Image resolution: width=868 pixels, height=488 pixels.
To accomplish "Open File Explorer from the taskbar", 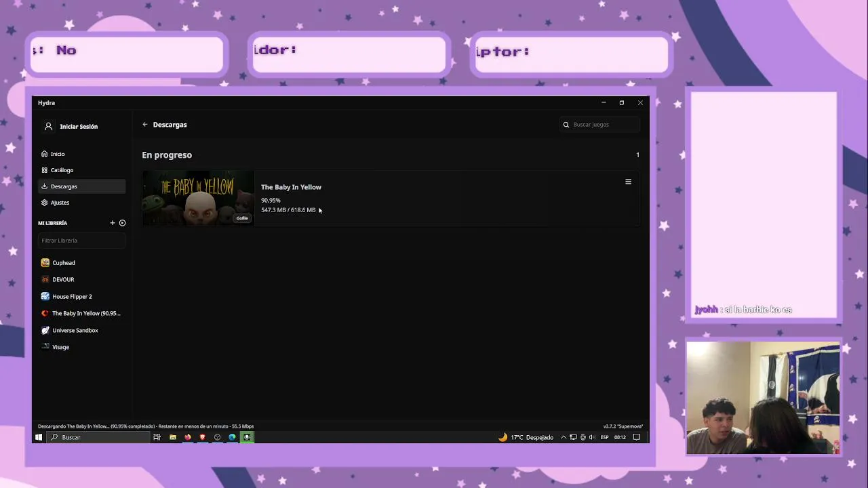I will point(173,437).
